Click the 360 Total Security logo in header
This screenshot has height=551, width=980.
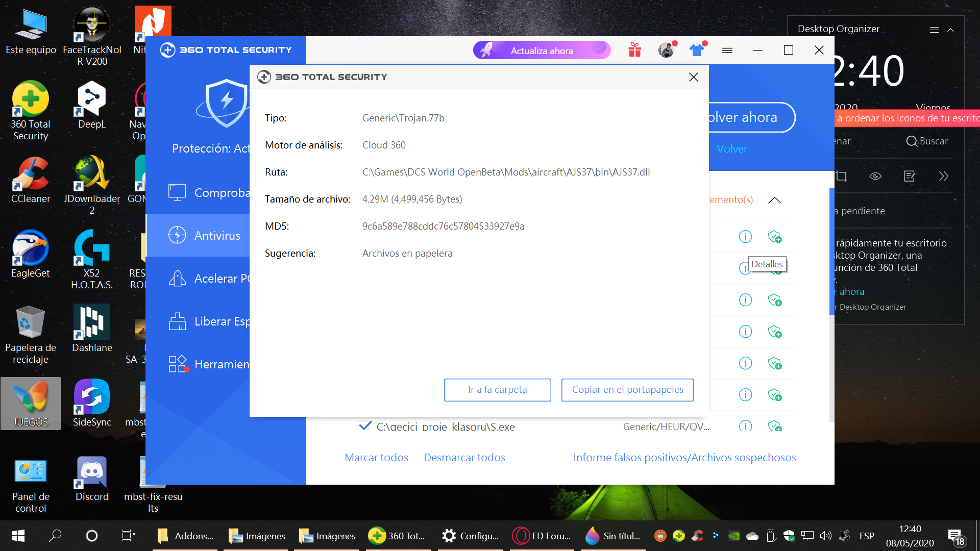tap(226, 50)
